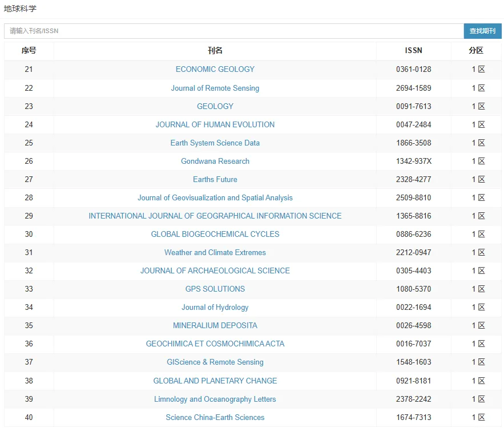Select ISSN 2509-8810 cell
Screen dimensions: 504x428
point(414,197)
